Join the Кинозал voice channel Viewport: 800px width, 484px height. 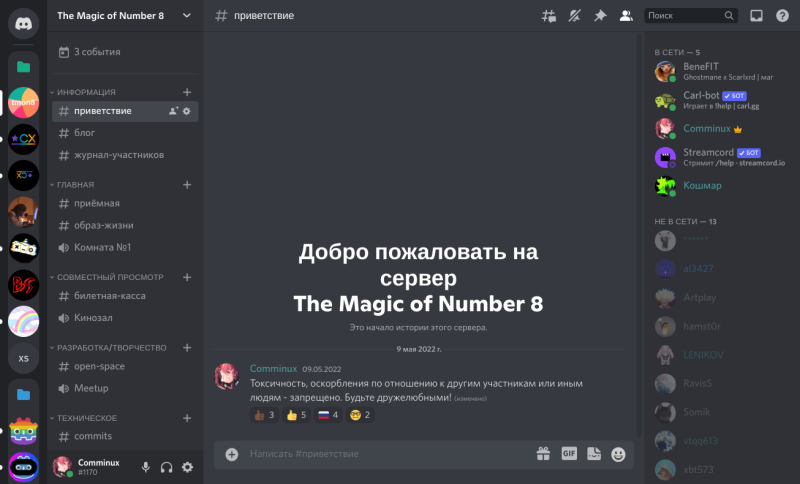pos(125,318)
